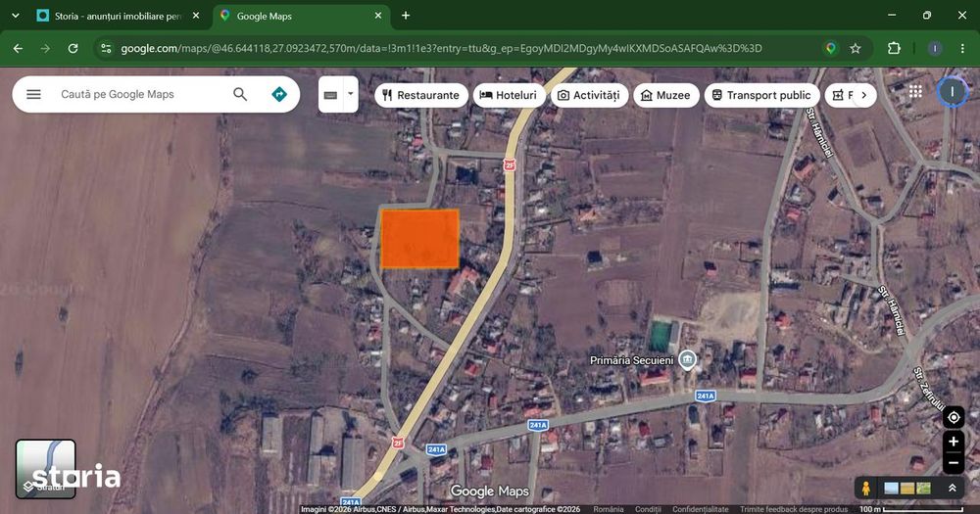The width and height of the screenshot is (980, 514).
Task: Open directions with the blue arrow icon
Action: [x=279, y=94]
